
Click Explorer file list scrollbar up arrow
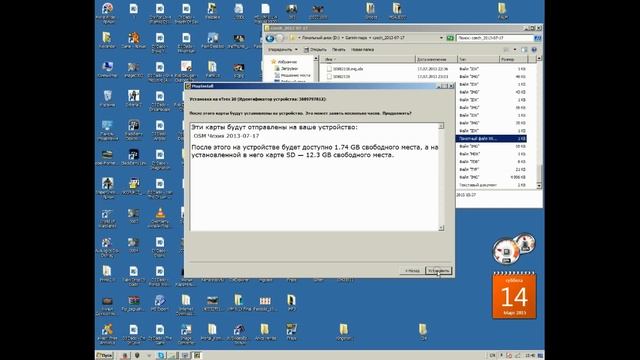point(539,59)
